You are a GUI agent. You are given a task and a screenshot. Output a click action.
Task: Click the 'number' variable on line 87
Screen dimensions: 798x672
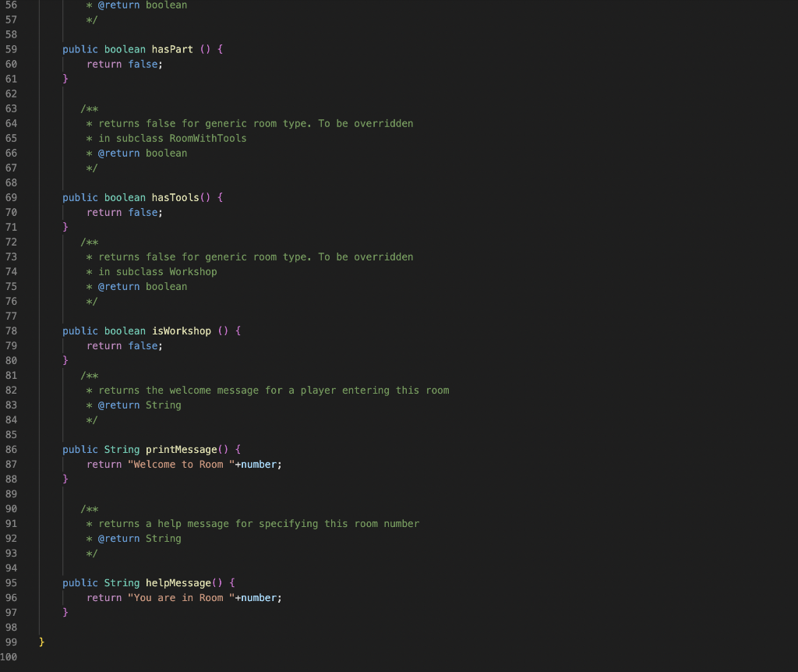[259, 465]
